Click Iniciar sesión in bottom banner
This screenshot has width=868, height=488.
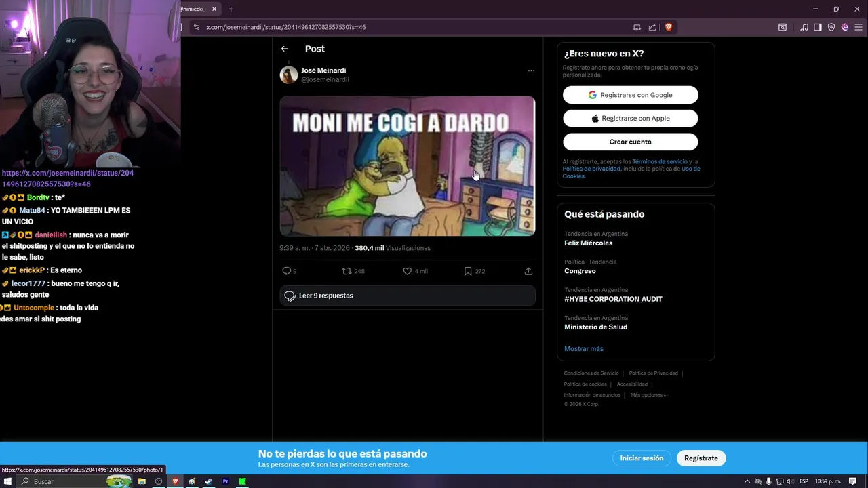[x=642, y=458]
